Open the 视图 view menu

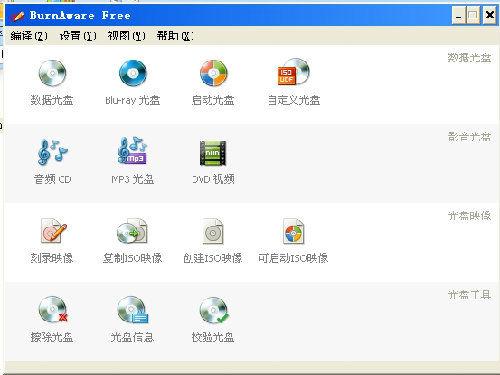pos(126,36)
